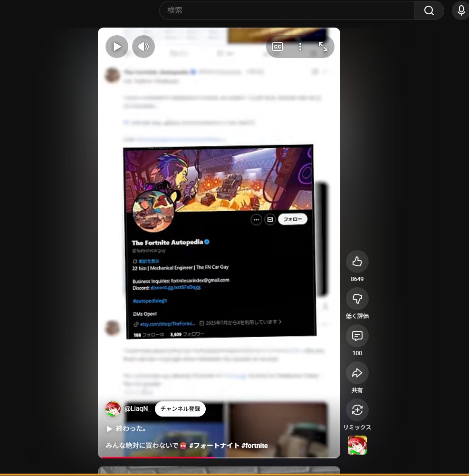Click the description text みんな絶対に買わないで
Viewport: 469px width, 476px height.
[142, 446]
